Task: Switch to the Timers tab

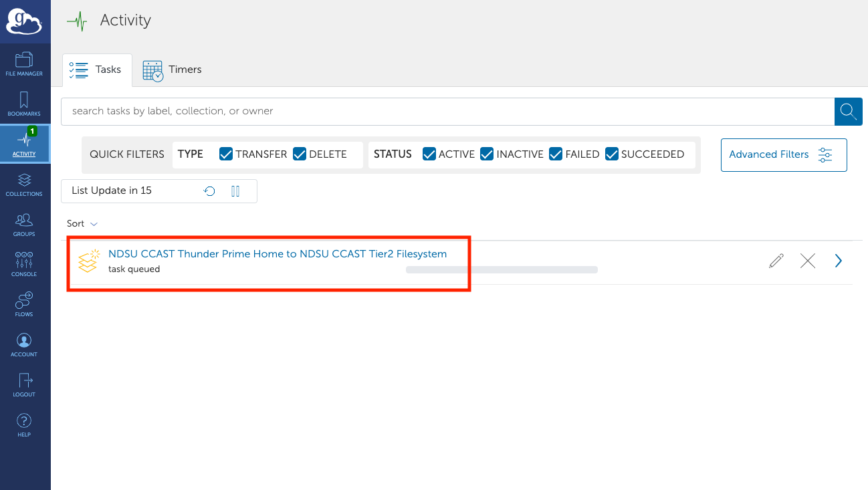Action: [173, 70]
